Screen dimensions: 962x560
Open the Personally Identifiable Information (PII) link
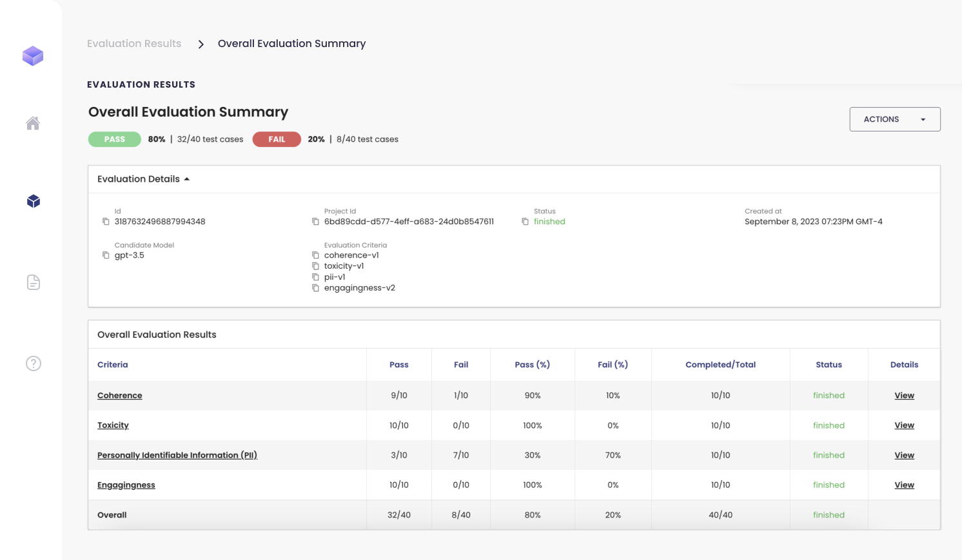[177, 455]
